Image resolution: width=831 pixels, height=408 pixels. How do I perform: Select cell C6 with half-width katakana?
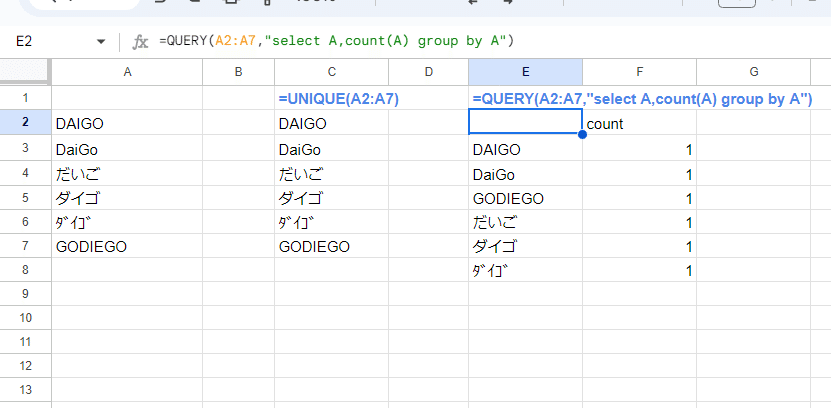click(332, 222)
